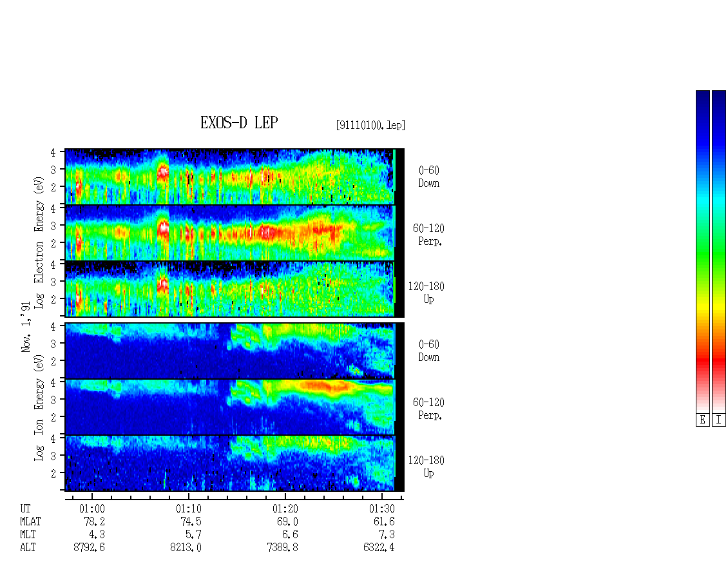Select the MLT value 4.3
The width and height of the screenshot is (728, 564).
tap(97, 535)
